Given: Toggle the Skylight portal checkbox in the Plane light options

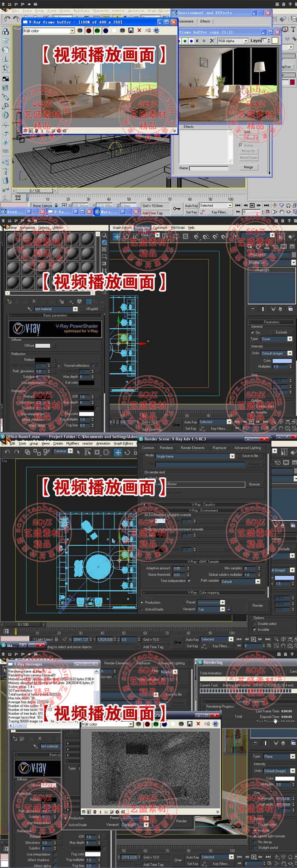Looking at the screenshot, I should click(x=255, y=847).
